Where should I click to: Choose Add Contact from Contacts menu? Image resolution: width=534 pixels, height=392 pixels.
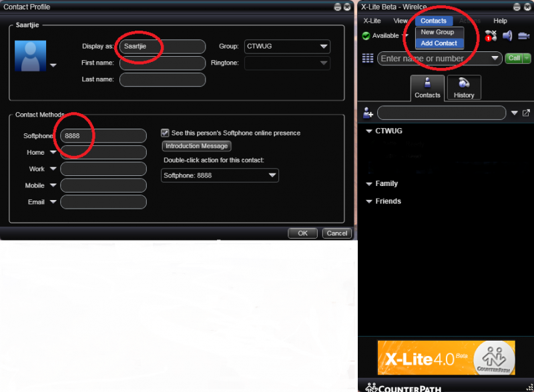click(x=439, y=43)
